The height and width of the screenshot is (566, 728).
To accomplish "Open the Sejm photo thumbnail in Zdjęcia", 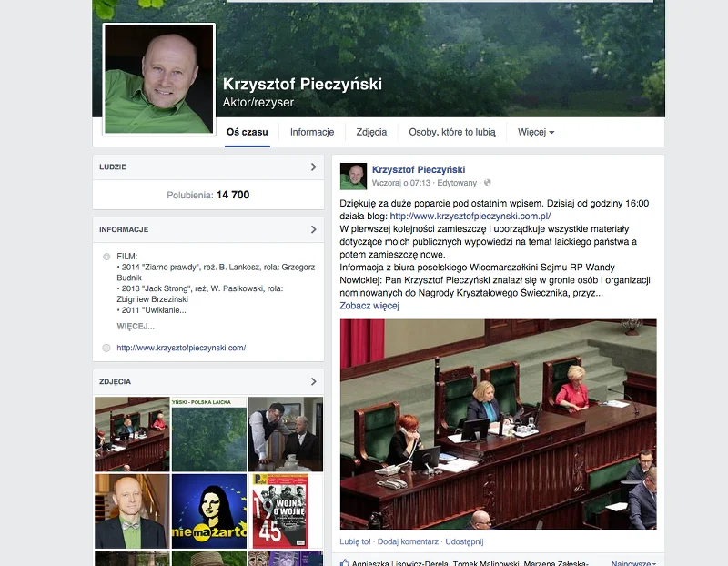I will pos(132,434).
